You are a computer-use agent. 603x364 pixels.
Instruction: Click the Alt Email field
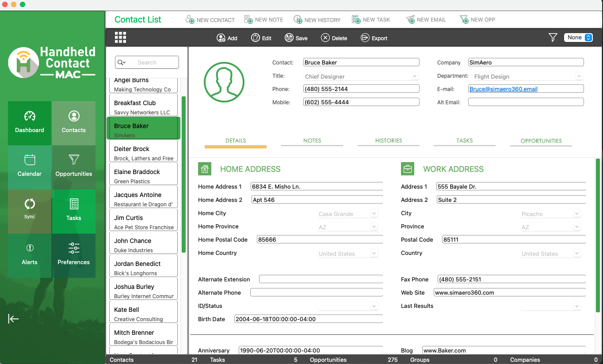526,102
